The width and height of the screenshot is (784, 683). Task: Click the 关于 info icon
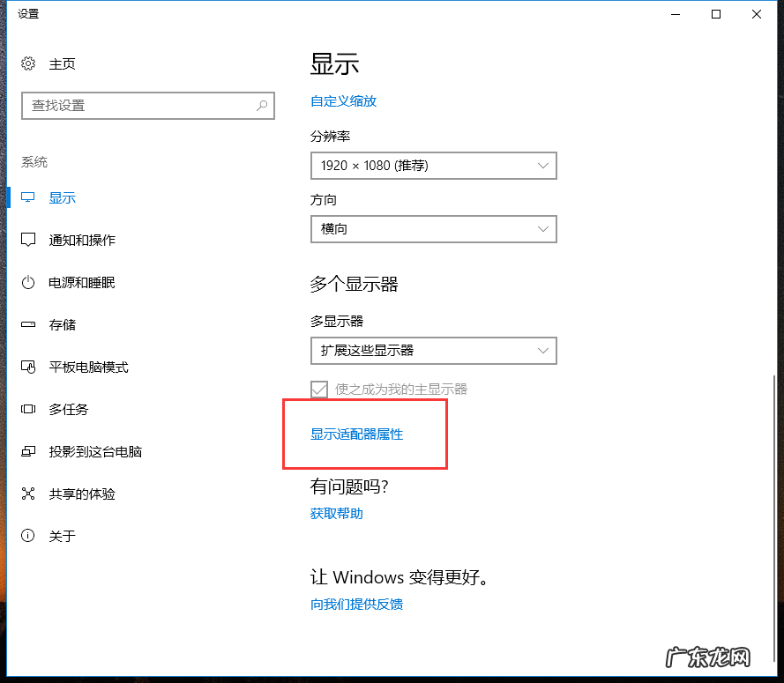[x=26, y=536]
